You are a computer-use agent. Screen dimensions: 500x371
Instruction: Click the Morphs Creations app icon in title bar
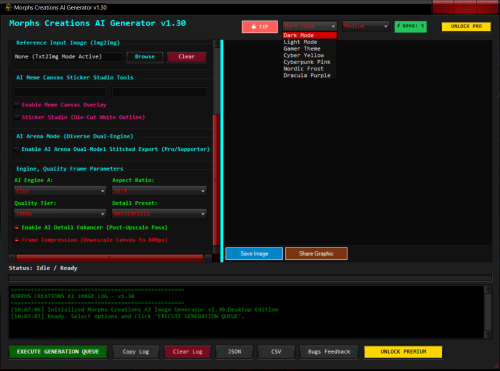pos(8,7)
